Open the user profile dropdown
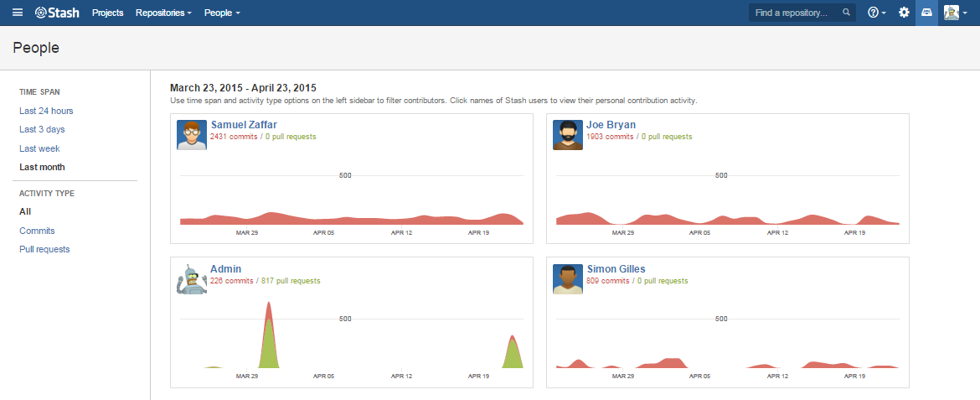 click(x=955, y=13)
